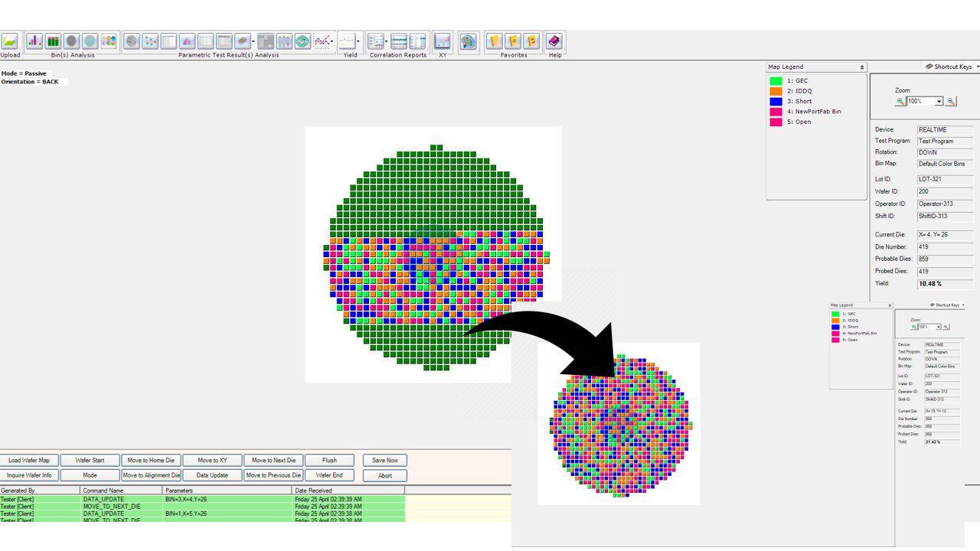Viewport: 980px width, 551px height.
Task: Sort by the Command Name column header
Action: (120, 490)
